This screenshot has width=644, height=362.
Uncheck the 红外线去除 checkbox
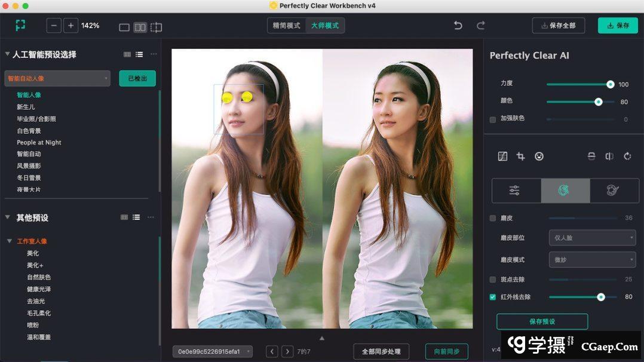[x=493, y=297]
